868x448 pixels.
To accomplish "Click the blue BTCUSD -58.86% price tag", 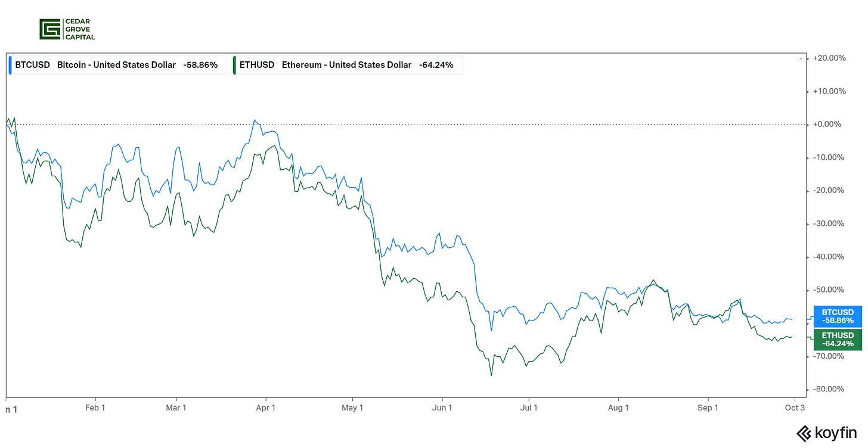I will point(838,316).
